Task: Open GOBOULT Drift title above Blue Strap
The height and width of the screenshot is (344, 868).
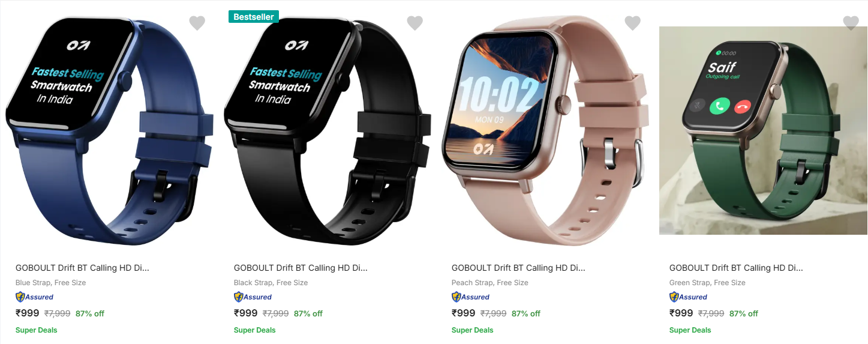Action: (x=82, y=268)
